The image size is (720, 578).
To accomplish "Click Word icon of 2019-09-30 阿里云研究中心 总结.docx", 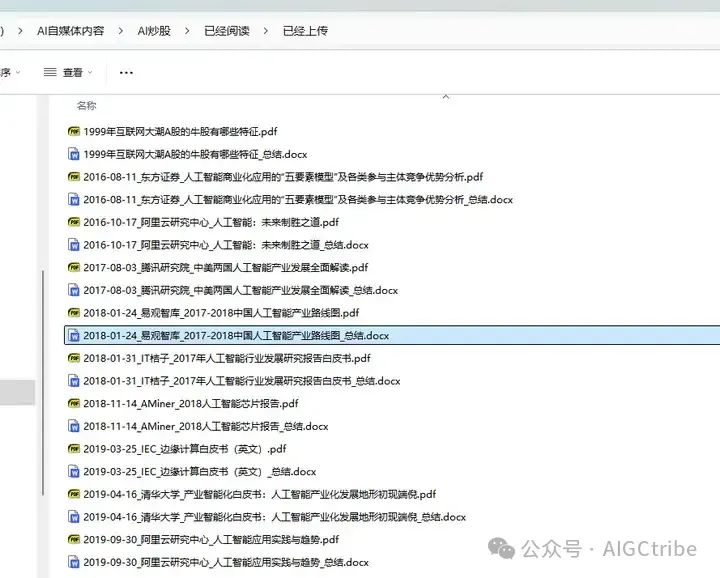I will pyautogui.click(x=74, y=562).
